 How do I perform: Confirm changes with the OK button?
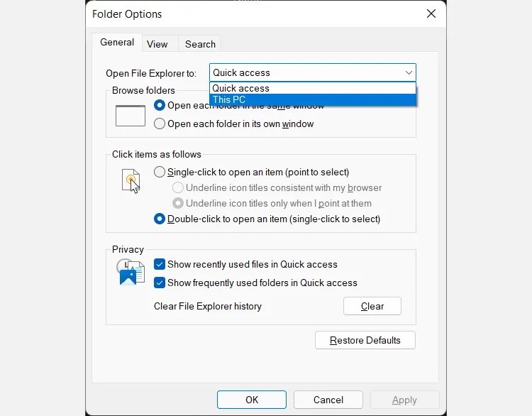[252, 400]
